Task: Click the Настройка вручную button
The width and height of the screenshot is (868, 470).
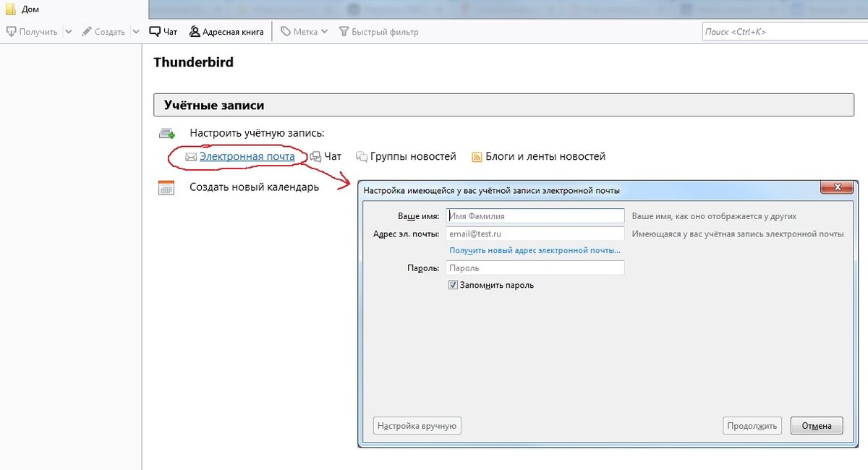Action: click(417, 426)
